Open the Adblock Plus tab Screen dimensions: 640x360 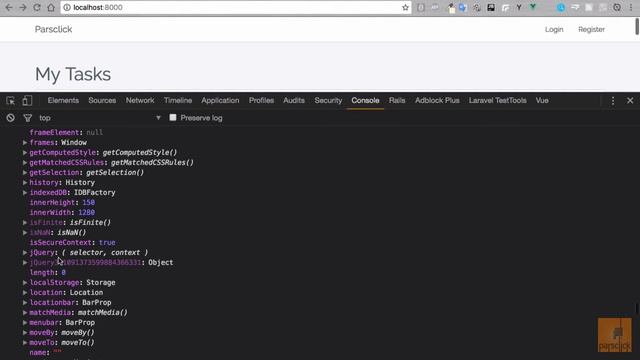[437, 100]
